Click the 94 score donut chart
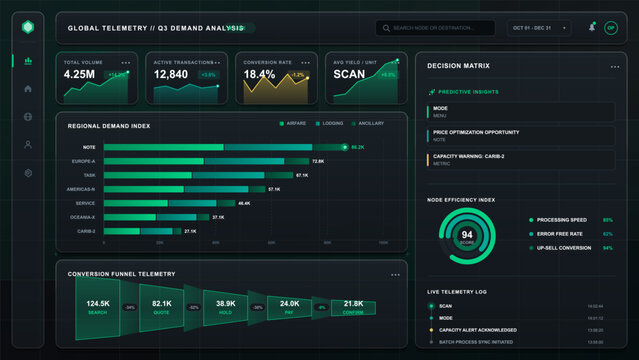Image resolution: width=639 pixels, height=360 pixels. [467, 236]
